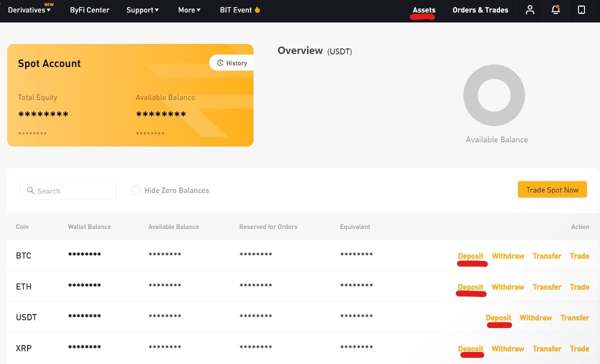Click Transfer in the BTC row
This screenshot has height=364, width=600.
click(547, 256)
